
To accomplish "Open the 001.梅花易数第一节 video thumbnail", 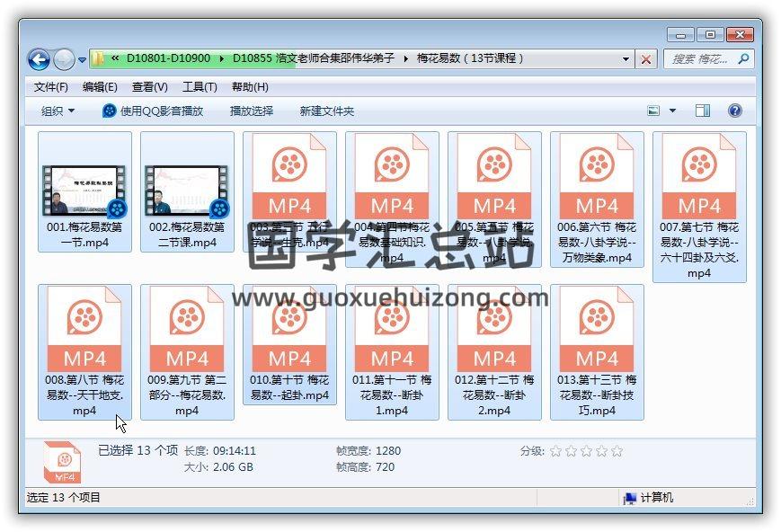I will click(x=84, y=191).
